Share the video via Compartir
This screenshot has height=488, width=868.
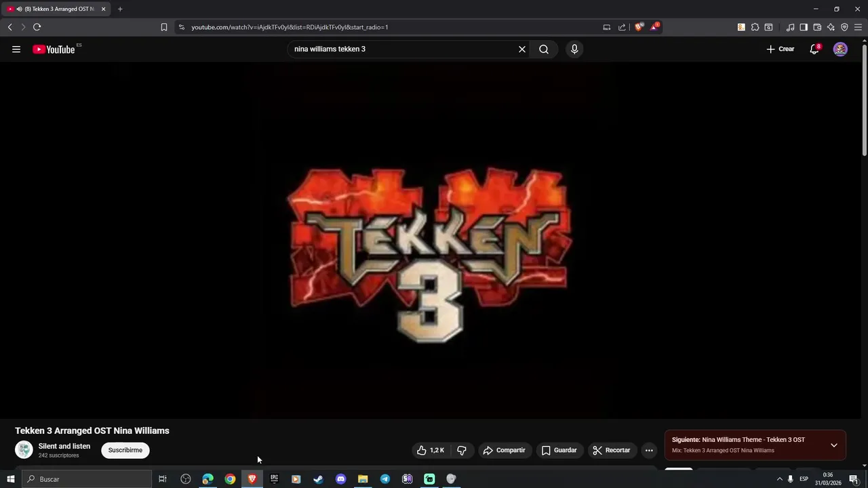(504, 450)
